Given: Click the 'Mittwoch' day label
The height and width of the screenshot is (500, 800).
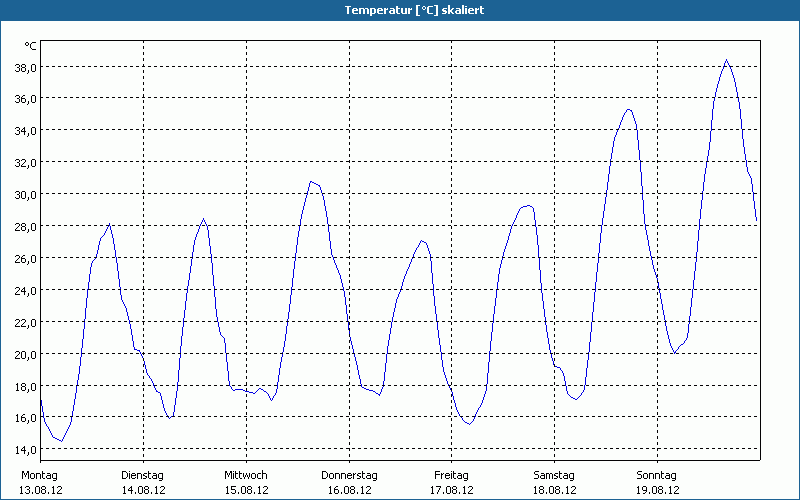Looking at the screenshot, I should pos(246,476).
